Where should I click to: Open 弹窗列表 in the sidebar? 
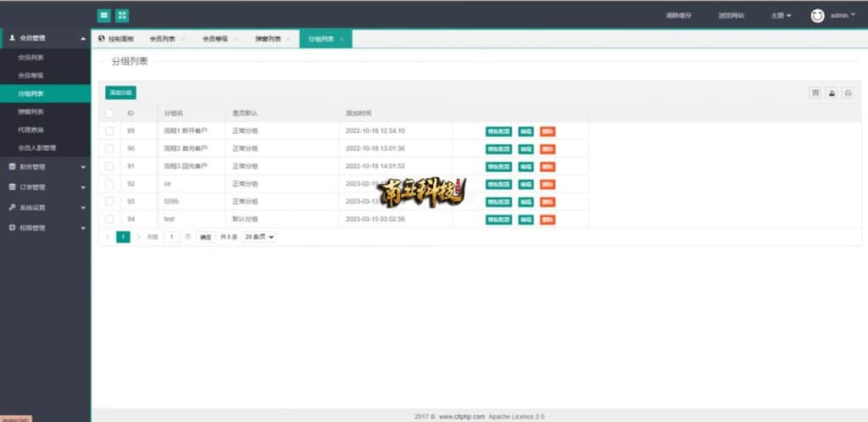(x=46, y=112)
